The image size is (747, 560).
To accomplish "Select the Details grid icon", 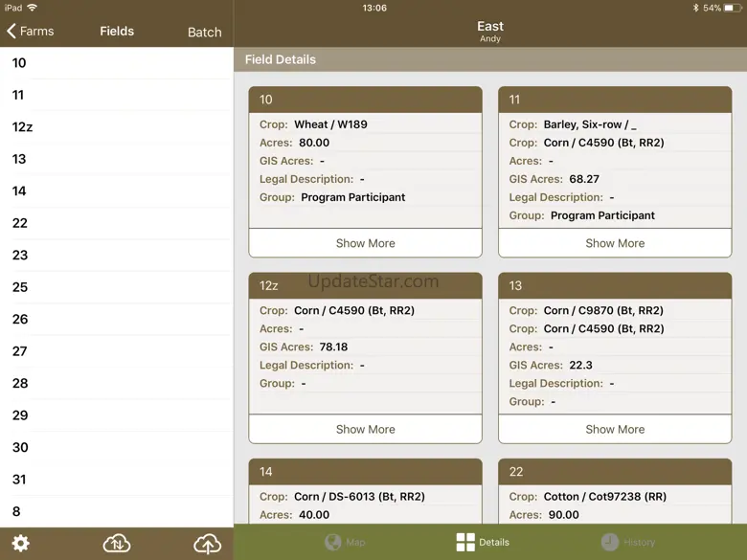I will [465, 542].
